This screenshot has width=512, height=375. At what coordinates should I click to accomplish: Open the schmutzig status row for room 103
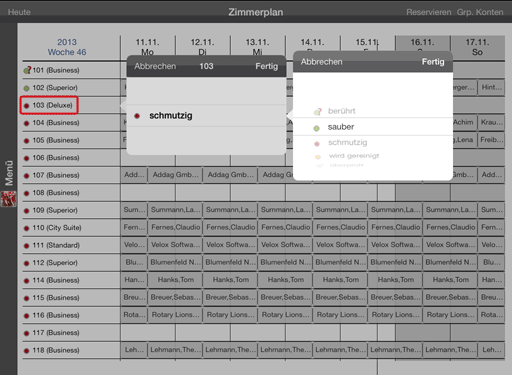206,116
